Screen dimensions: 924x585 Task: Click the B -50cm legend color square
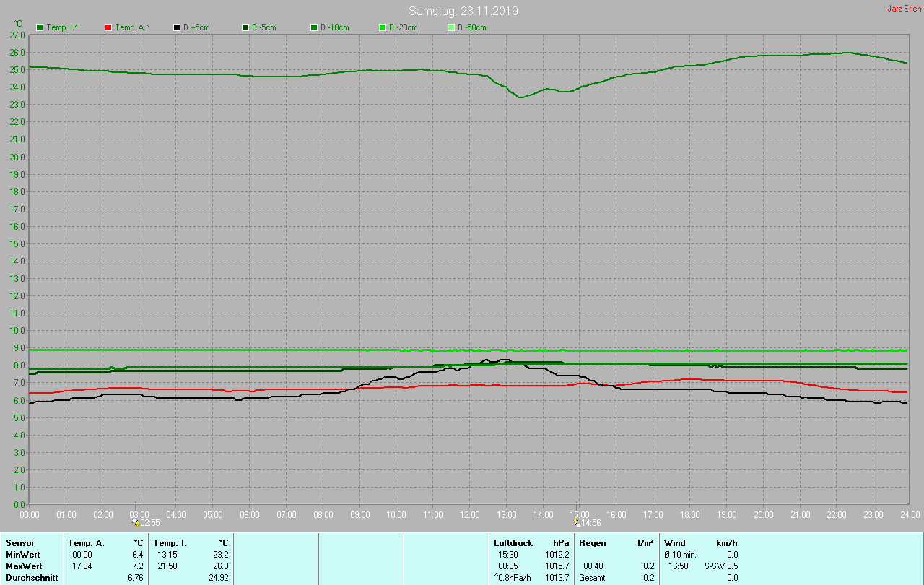click(451, 27)
